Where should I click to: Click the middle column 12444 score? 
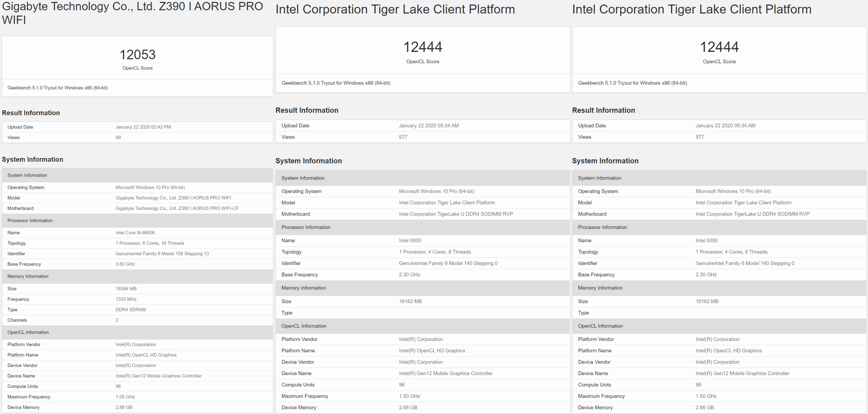click(423, 47)
